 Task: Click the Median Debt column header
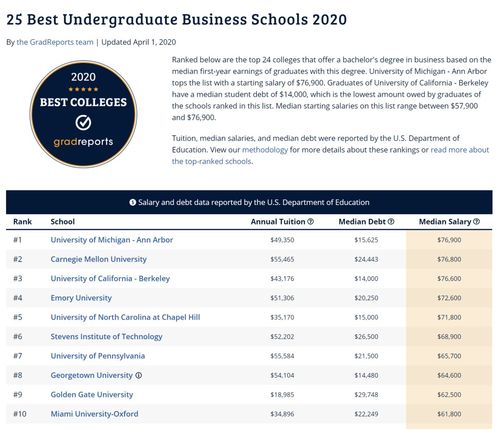pos(362,222)
